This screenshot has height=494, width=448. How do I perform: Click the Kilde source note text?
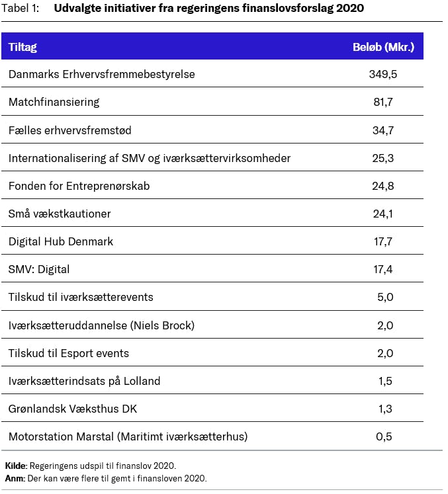(x=91, y=466)
